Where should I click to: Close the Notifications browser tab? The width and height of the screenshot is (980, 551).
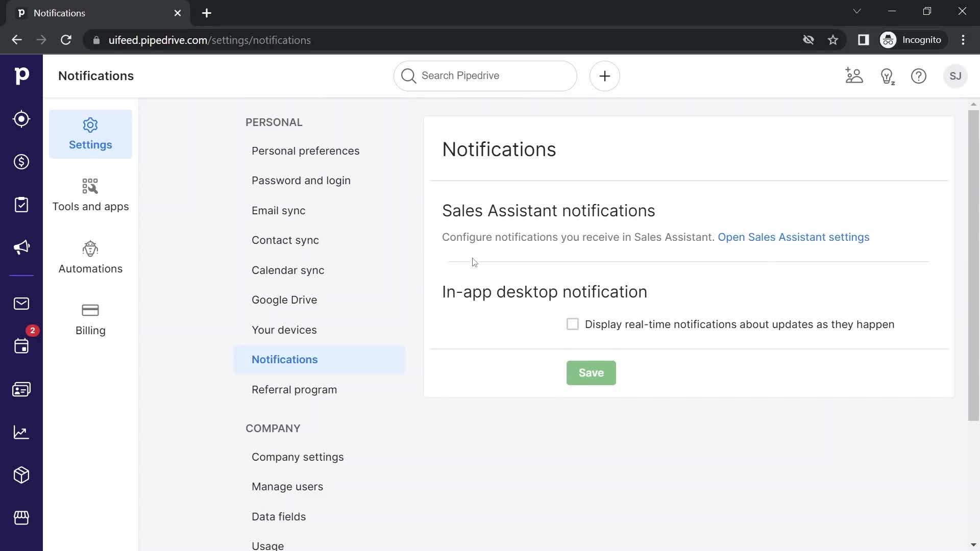[x=178, y=13]
